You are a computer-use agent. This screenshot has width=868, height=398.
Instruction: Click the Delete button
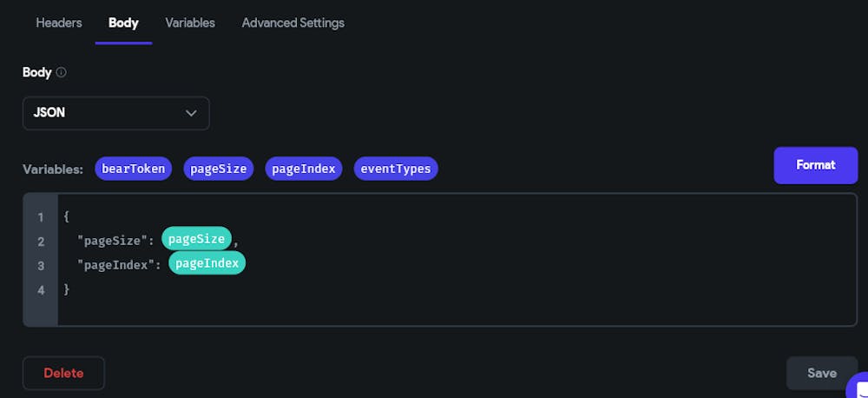[x=63, y=373]
